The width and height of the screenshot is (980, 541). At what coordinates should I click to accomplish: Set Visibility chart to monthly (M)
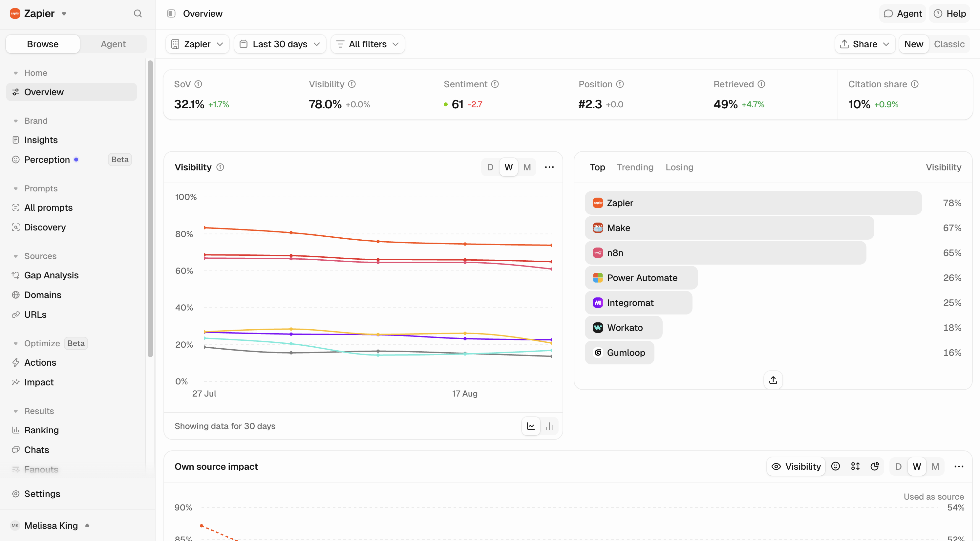(x=527, y=167)
